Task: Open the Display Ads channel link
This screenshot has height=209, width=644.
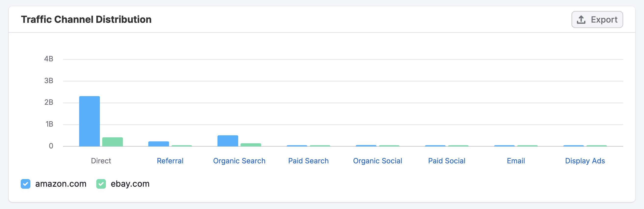Action: click(585, 161)
